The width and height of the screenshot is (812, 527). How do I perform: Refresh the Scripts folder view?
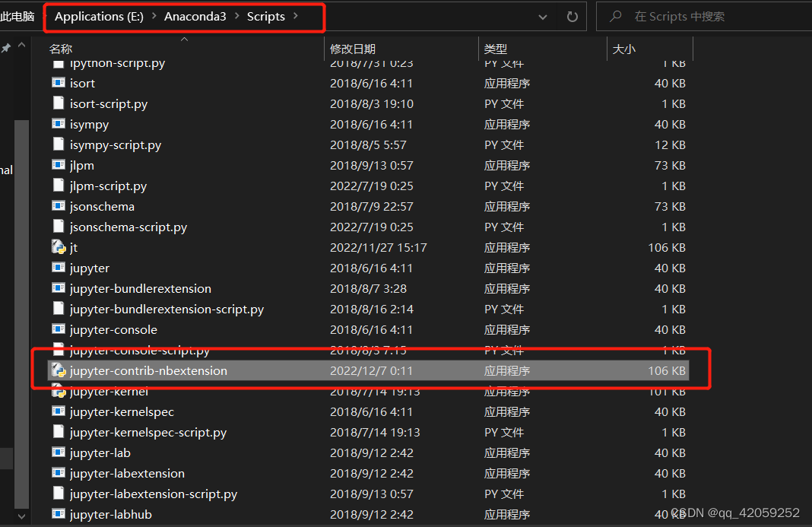pyautogui.click(x=573, y=17)
